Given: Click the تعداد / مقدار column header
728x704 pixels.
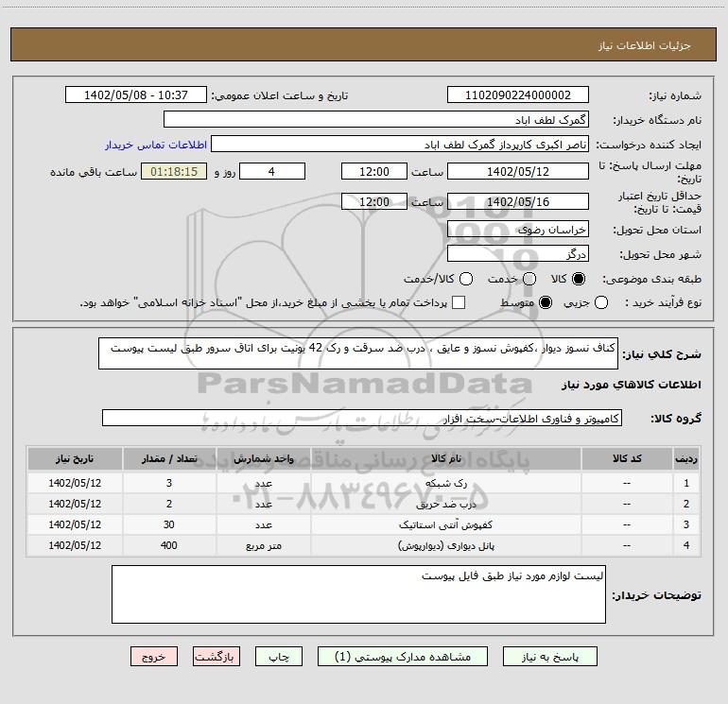Looking at the screenshot, I should [x=169, y=458].
